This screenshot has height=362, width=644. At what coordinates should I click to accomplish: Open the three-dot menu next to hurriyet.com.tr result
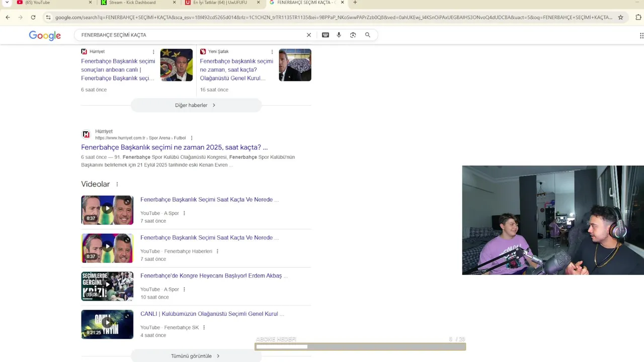191,138
